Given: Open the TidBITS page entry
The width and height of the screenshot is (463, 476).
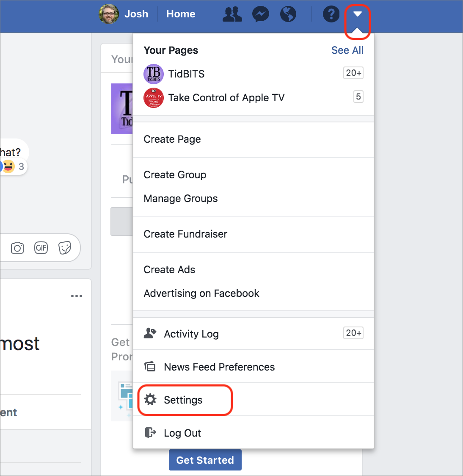Looking at the screenshot, I should 254,74.
